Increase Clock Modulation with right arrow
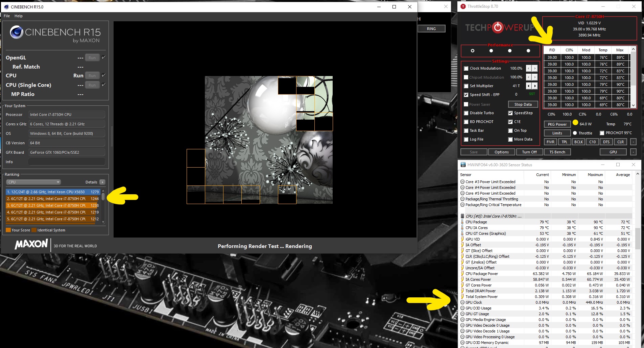 535,68
